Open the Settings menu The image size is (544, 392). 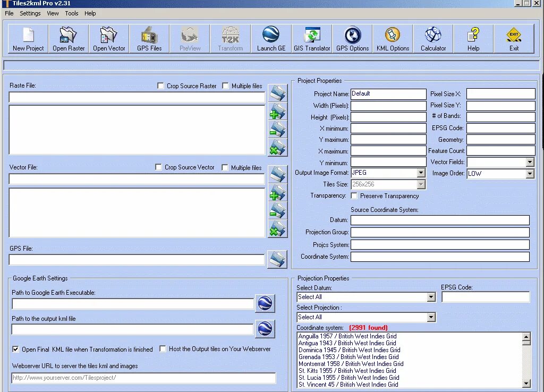click(x=30, y=13)
